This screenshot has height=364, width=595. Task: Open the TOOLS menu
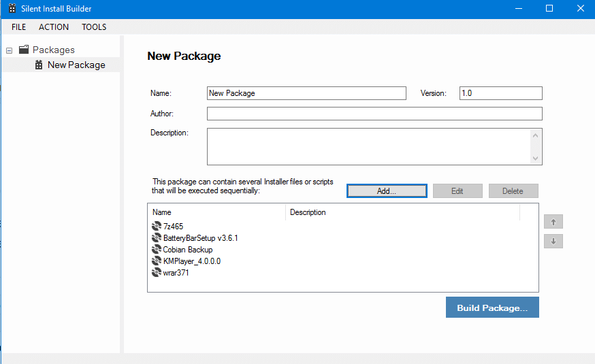pos(94,27)
